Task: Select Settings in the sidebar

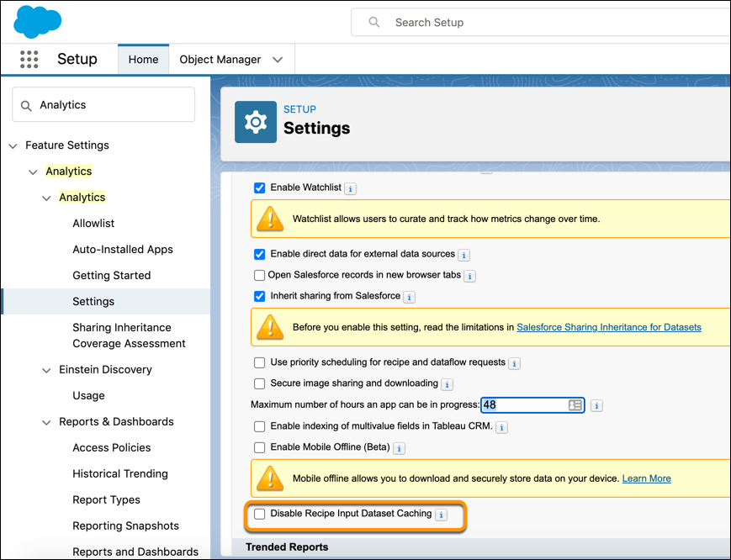Action: 106,301
